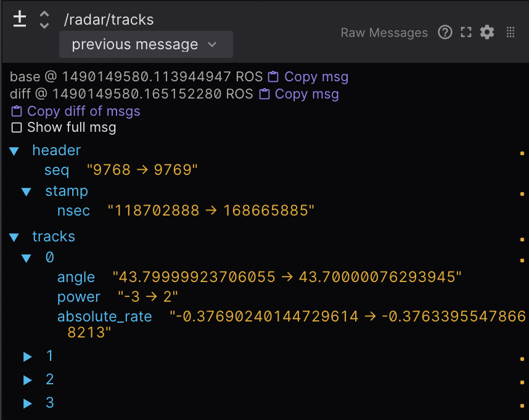Expand track item 3
This screenshot has width=529, height=420.
[x=28, y=403]
